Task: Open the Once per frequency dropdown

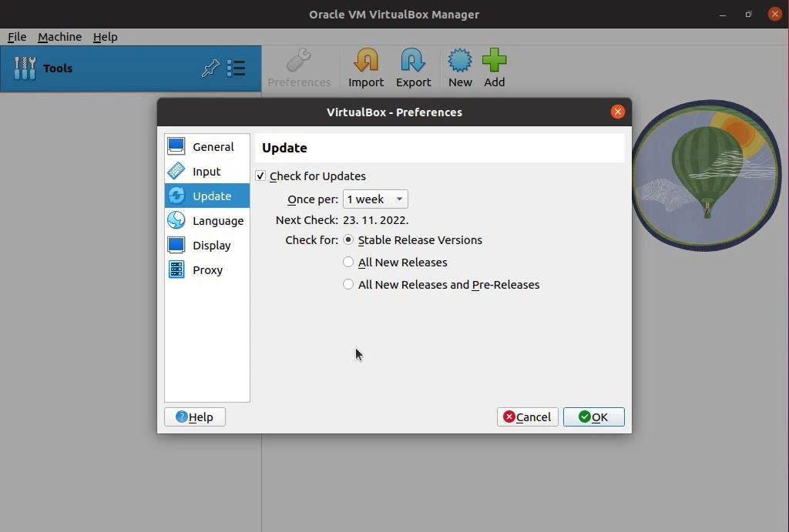Action: [x=374, y=199]
